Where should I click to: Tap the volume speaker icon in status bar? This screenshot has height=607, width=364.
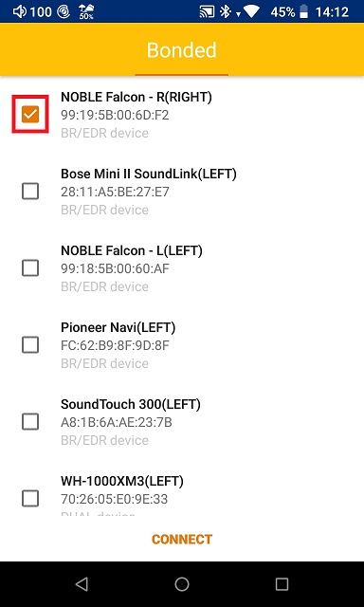click(20, 11)
